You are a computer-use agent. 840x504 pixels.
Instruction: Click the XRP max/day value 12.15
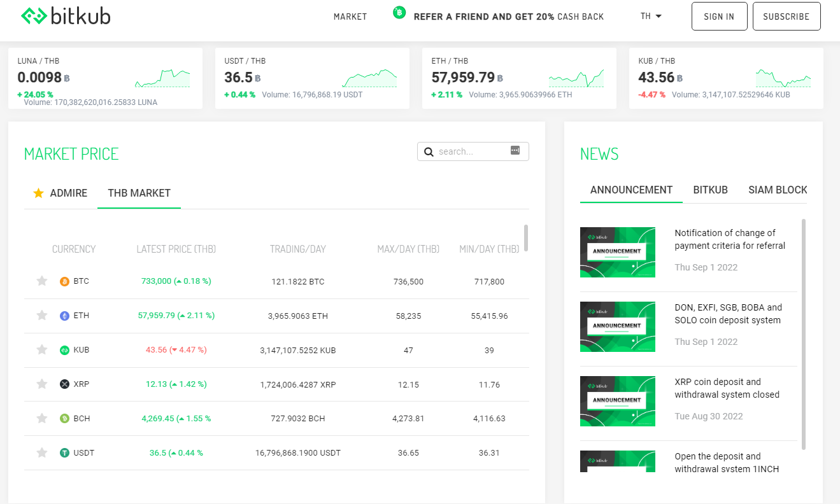pos(408,384)
